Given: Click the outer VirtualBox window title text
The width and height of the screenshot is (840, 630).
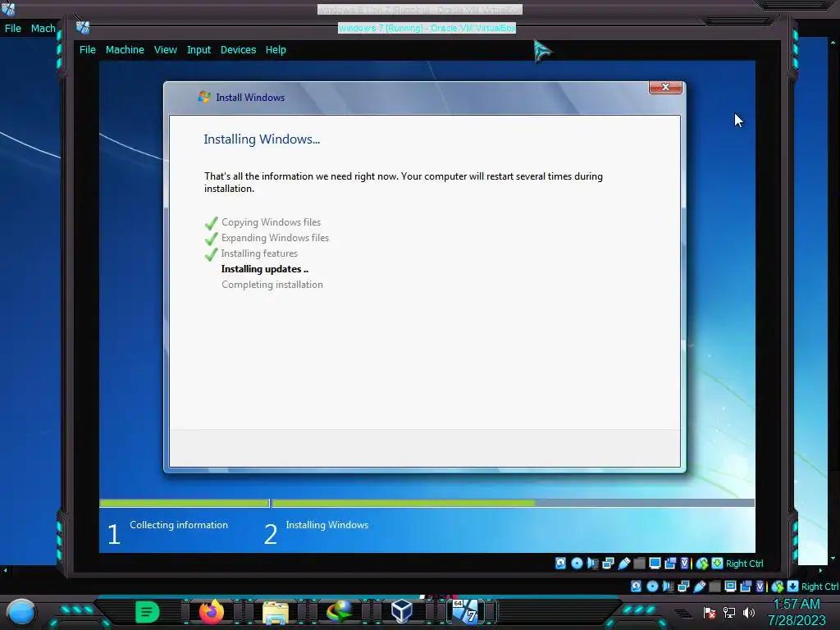Looking at the screenshot, I should [419, 10].
